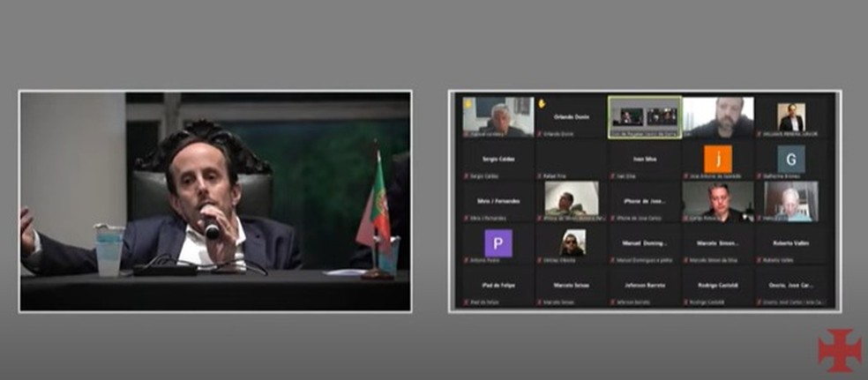Click the purple "P" avatar icon
The height and width of the screenshot is (380, 868).
(498, 242)
